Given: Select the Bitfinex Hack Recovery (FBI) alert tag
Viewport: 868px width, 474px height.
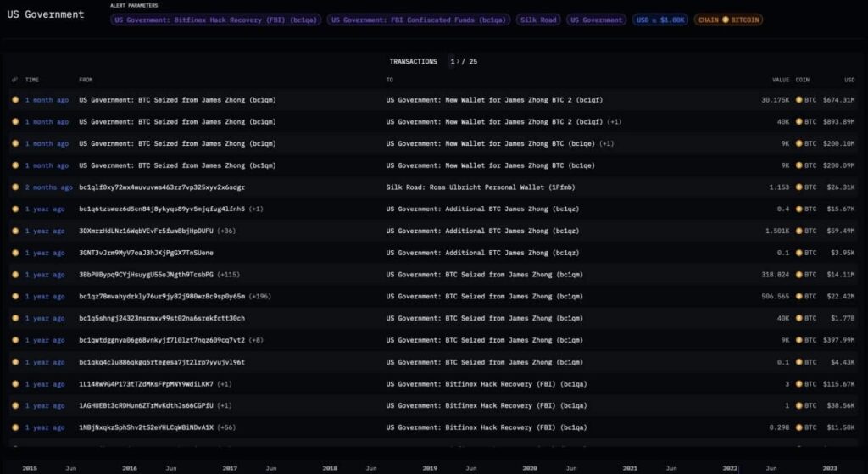Looking at the screenshot, I should tap(216, 20).
